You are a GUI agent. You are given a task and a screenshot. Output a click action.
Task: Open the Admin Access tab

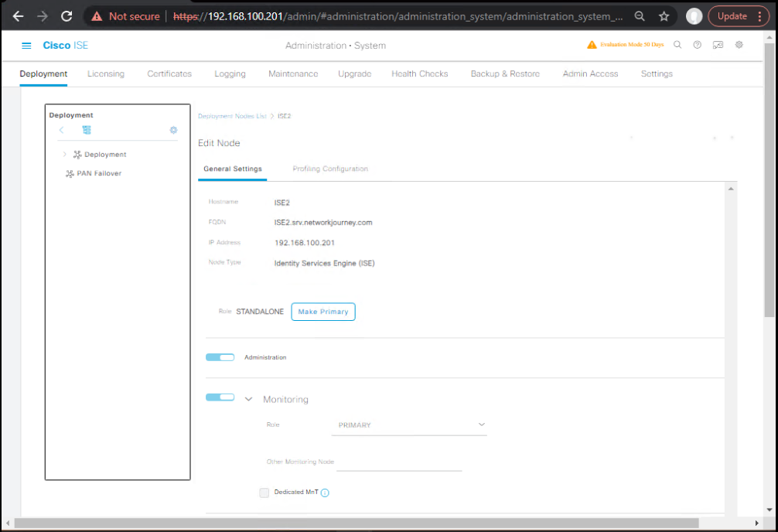[x=590, y=74]
